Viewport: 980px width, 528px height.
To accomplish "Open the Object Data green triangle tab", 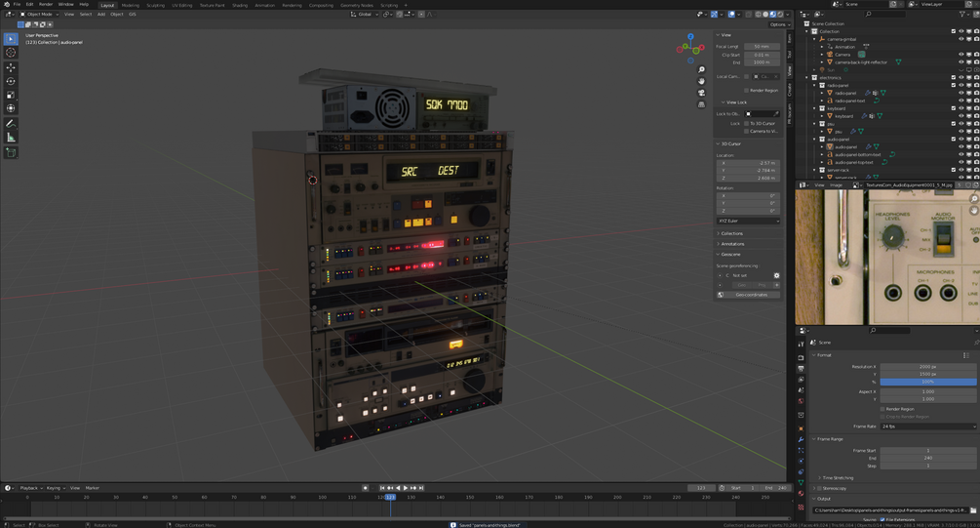I will pyautogui.click(x=801, y=482).
